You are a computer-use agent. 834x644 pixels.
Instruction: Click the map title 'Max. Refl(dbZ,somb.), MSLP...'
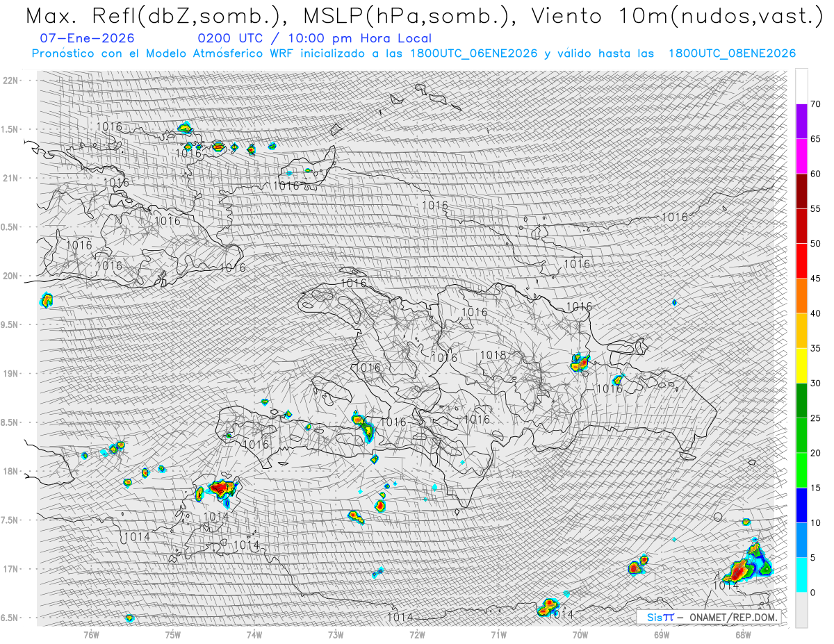(424, 15)
